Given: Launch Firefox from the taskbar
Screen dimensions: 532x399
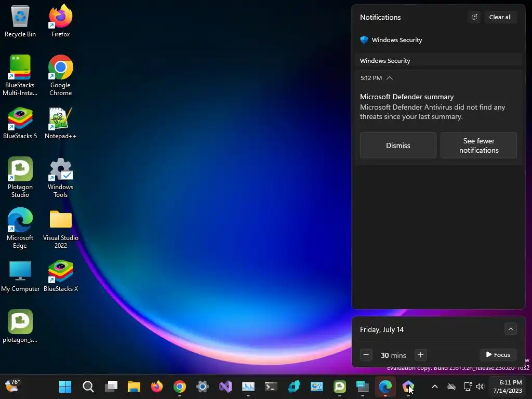Looking at the screenshot, I should click(157, 387).
